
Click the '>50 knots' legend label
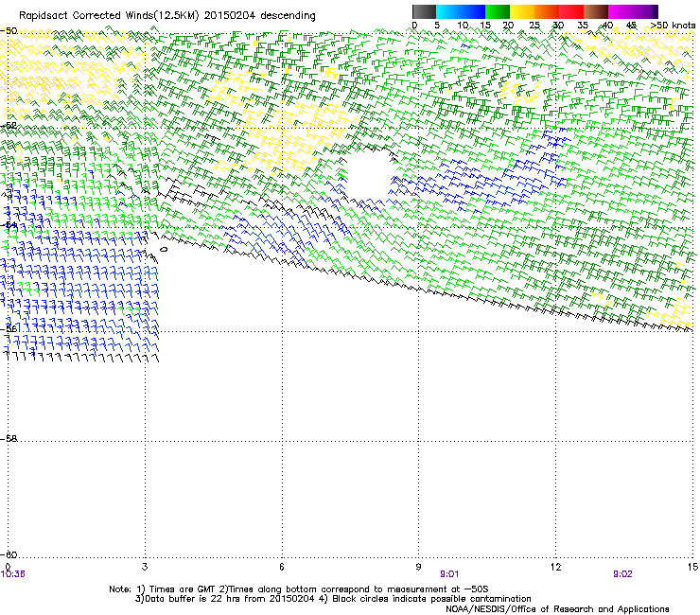[673, 26]
